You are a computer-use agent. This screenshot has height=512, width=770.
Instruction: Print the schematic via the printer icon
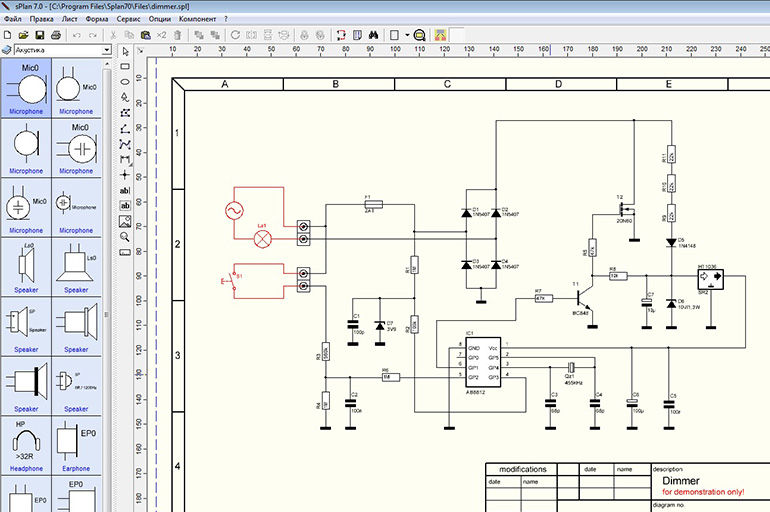pyautogui.click(x=56, y=35)
